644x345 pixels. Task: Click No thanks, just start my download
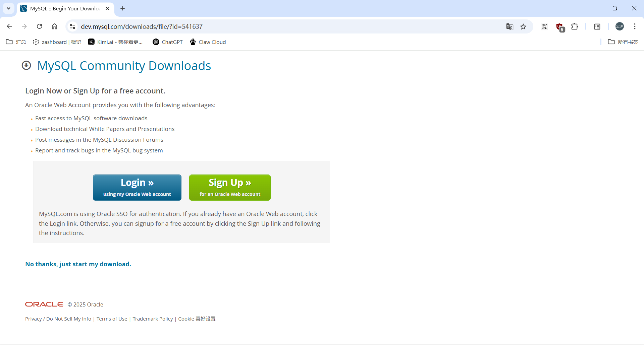click(78, 264)
